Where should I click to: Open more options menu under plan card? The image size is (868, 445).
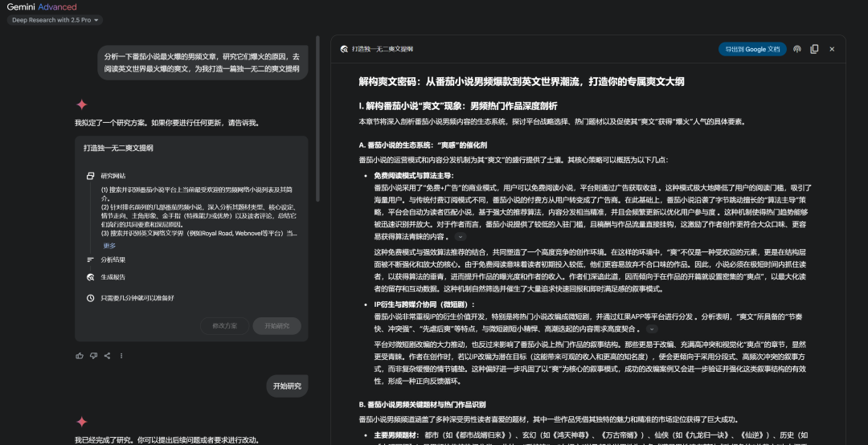tap(121, 356)
